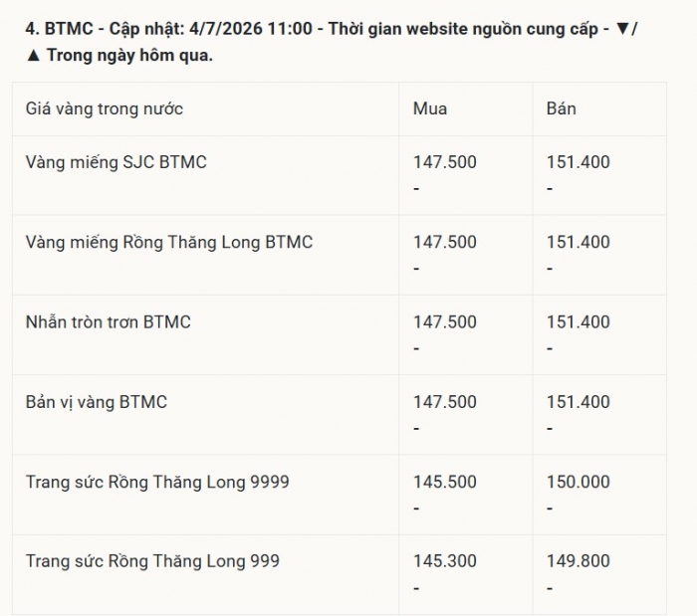Click buy price of Rồng Thăng Long bar
This screenshot has height=616, width=697.
click(x=444, y=242)
